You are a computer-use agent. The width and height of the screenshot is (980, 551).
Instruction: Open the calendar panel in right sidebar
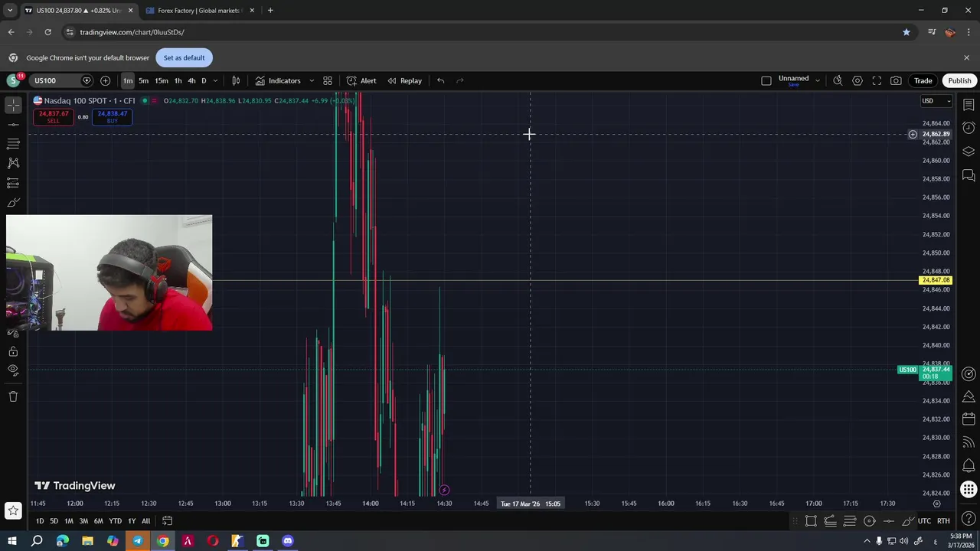click(x=969, y=419)
